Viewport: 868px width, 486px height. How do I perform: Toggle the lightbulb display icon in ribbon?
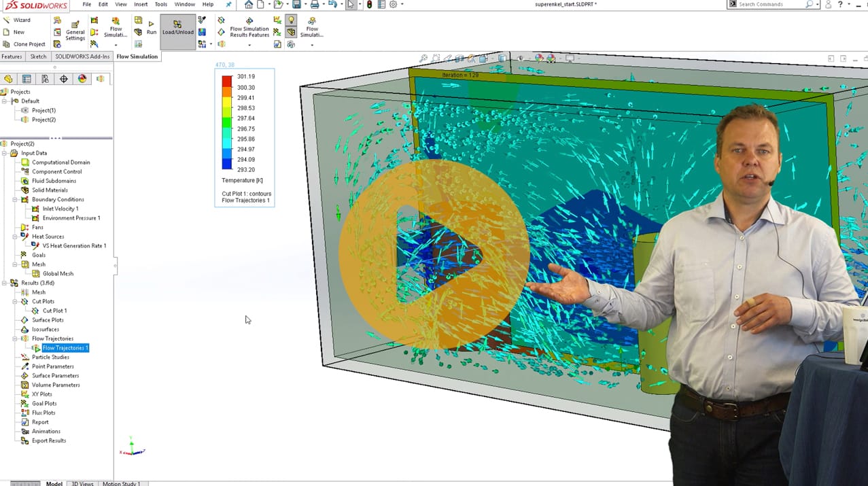coord(291,20)
